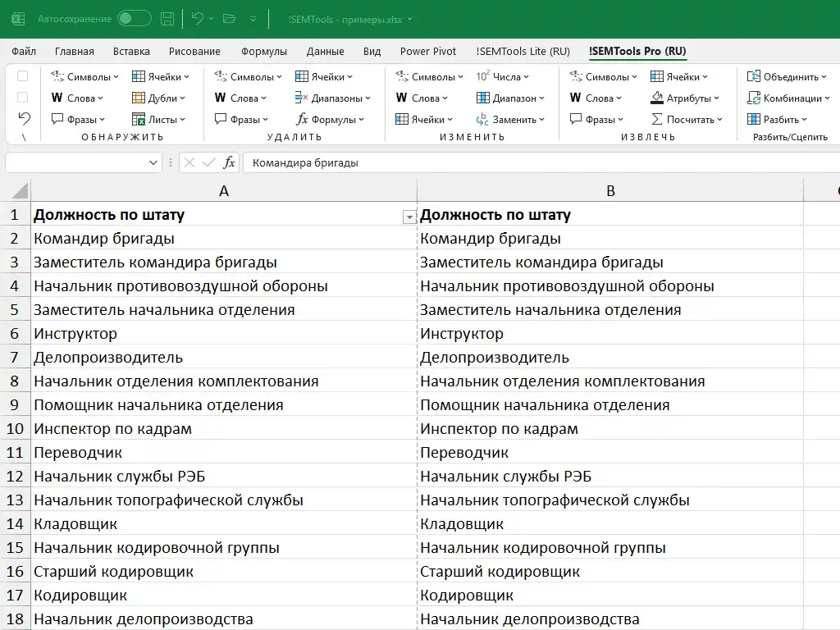840x630 pixels.
Task: Click the Undo arrow in title bar
Action: click(x=197, y=19)
